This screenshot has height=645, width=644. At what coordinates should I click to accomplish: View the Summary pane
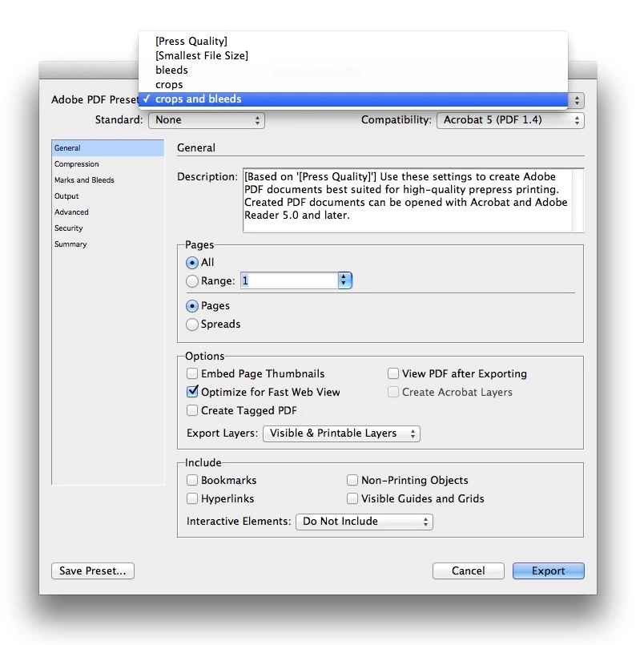(108, 244)
